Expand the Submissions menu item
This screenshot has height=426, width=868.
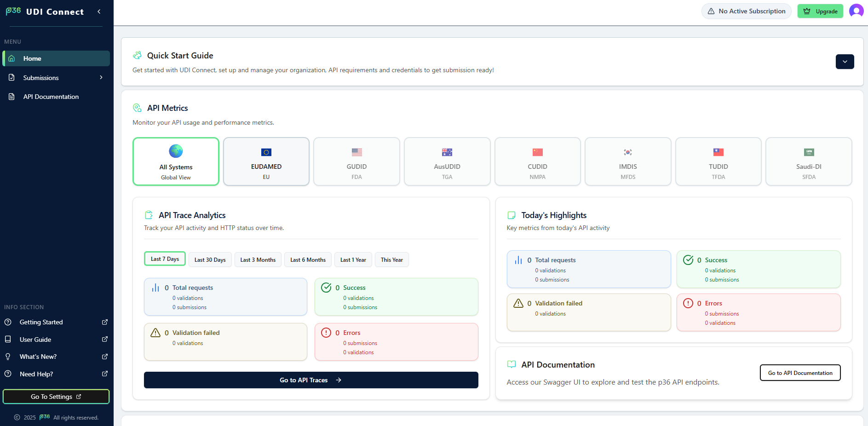coord(56,77)
